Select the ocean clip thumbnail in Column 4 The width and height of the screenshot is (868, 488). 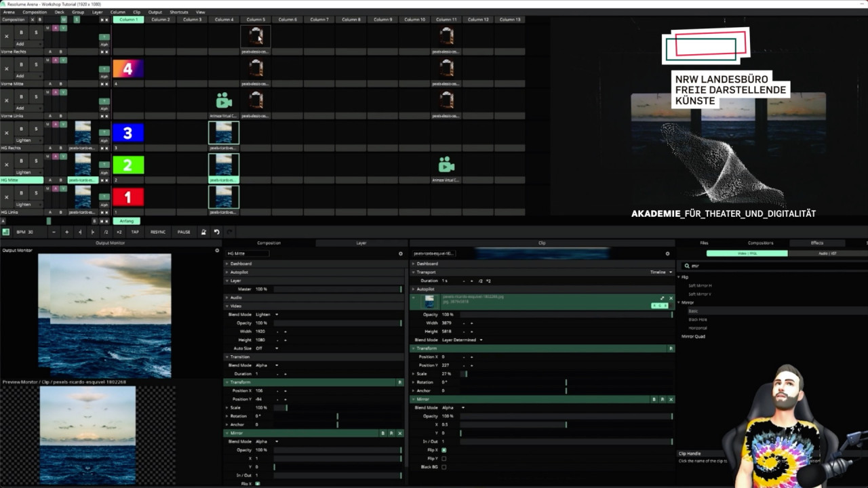tap(224, 132)
